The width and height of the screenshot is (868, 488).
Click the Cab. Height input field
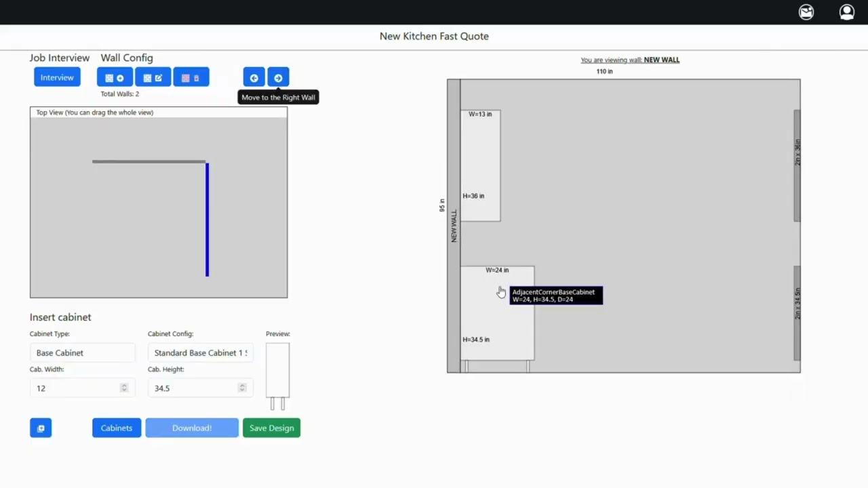coord(201,388)
